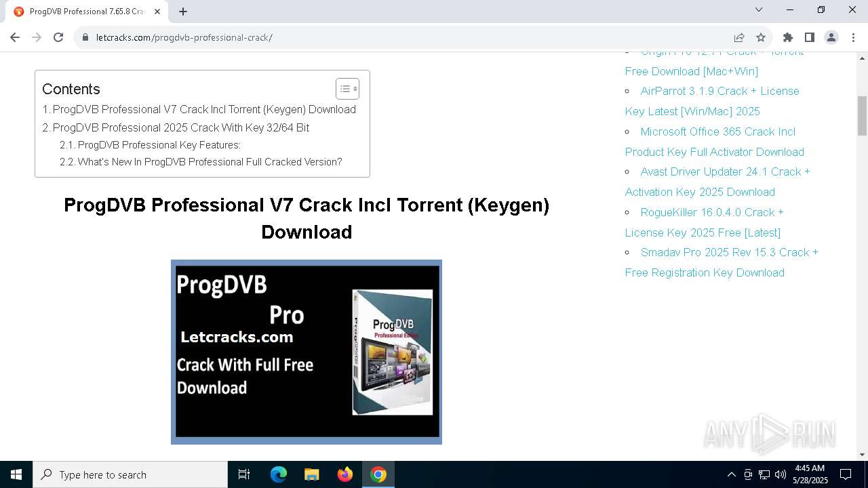Open Chrome side panel icon
Image resolution: width=868 pixels, height=488 pixels.
810,37
